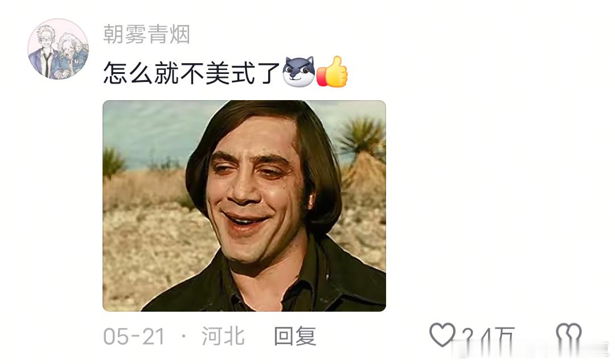Click the dot separator between date and location
This screenshot has width=615, height=364.
pyautogui.click(x=183, y=336)
